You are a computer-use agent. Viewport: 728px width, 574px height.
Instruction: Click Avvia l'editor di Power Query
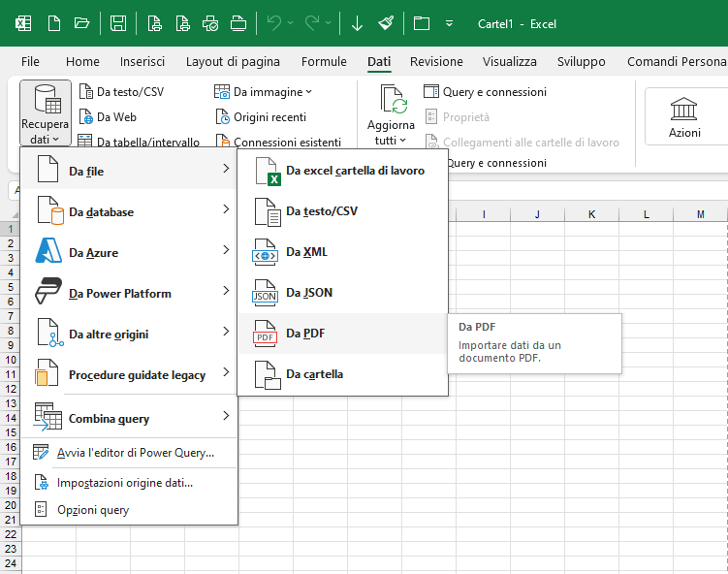tap(130, 453)
